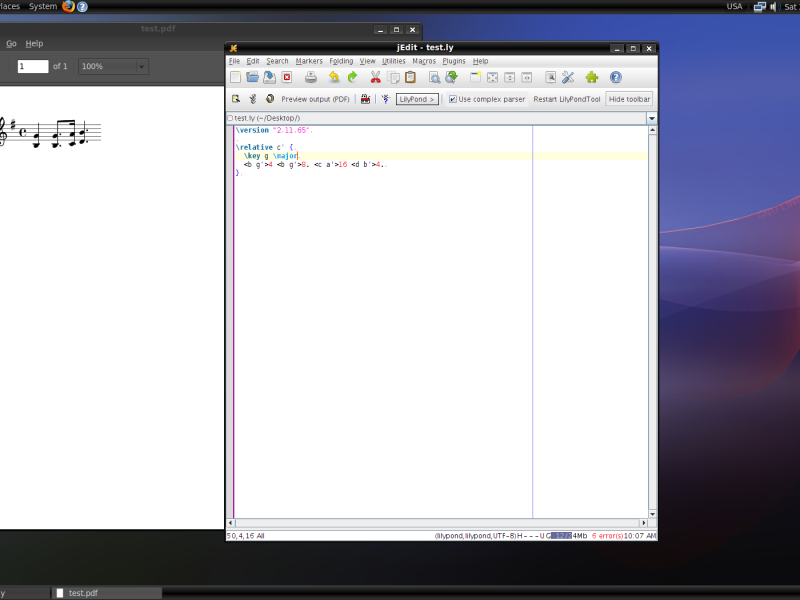Open the Go menu in PDF viewer
The width and height of the screenshot is (800, 600).
tap(11, 43)
